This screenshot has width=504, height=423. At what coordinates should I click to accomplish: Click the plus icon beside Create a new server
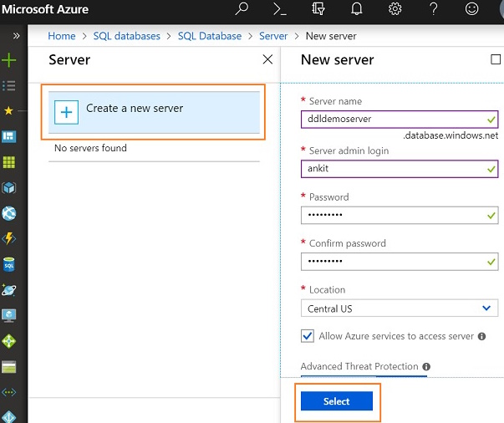[66, 112]
